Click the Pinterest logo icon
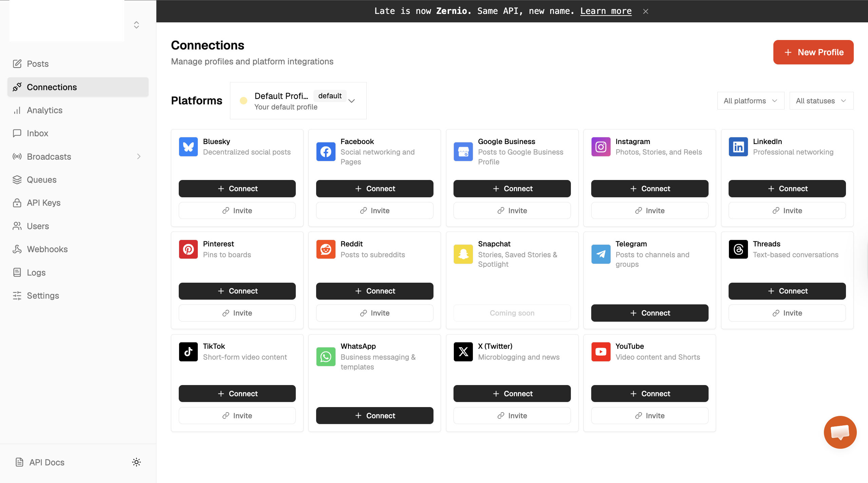The width and height of the screenshot is (868, 483). pyautogui.click(x=188, y=249)
